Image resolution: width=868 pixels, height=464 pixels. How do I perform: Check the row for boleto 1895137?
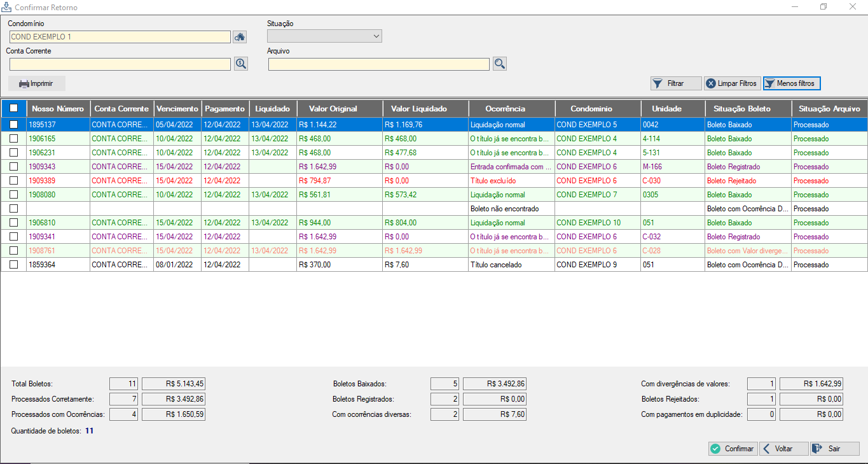13,125
